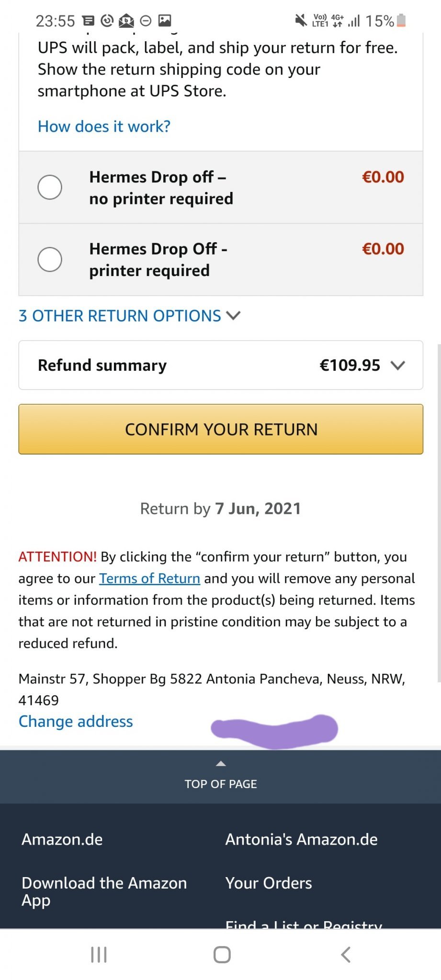Expand 3 other return options
Image resolution: width=441 pixels, height=980 pixels.
(x=129, y=316)
